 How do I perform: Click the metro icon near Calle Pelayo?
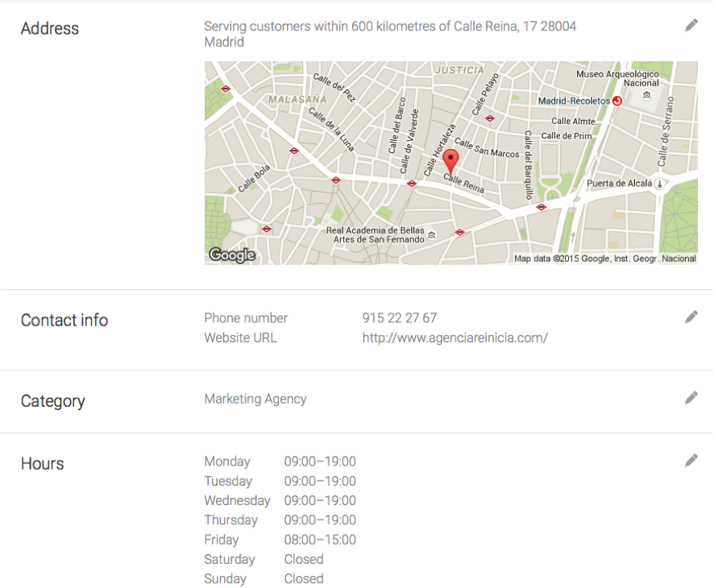click(x=489, y=118)
